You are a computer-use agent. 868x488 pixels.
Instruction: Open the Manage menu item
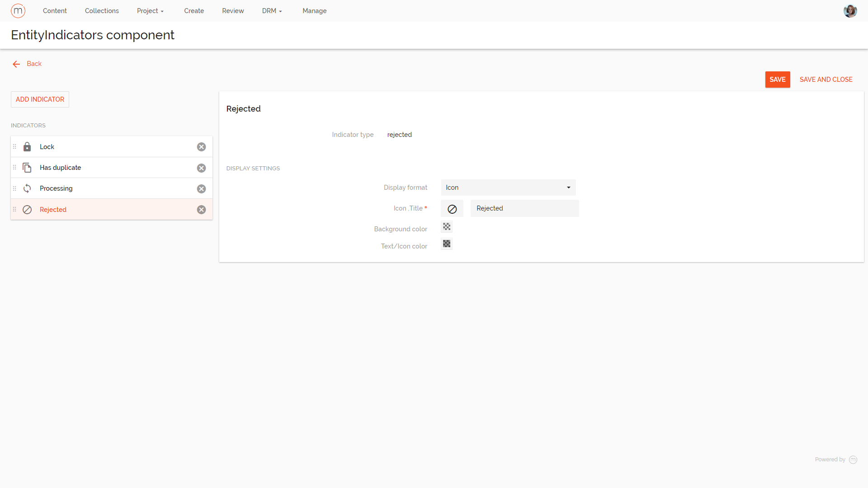click(314, 10)
